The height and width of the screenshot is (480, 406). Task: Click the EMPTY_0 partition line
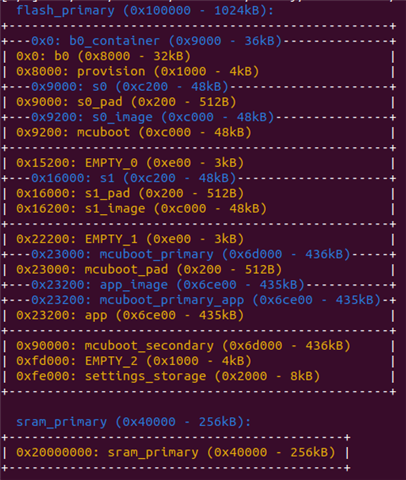tap(130, 163)
